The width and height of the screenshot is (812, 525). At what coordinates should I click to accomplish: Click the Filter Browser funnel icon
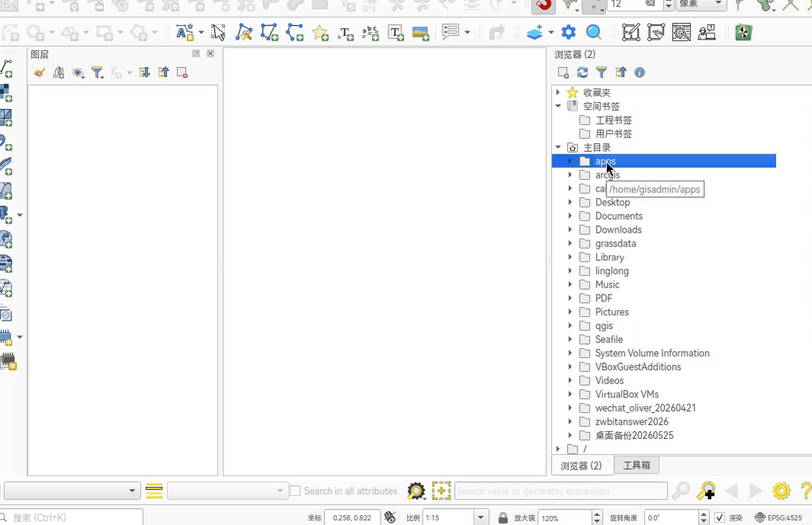click(601, 72)
